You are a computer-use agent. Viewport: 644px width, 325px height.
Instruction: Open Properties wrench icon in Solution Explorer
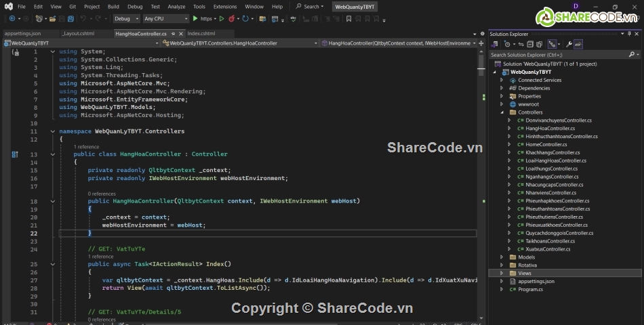pyautogui.click(x=569, y=44)
